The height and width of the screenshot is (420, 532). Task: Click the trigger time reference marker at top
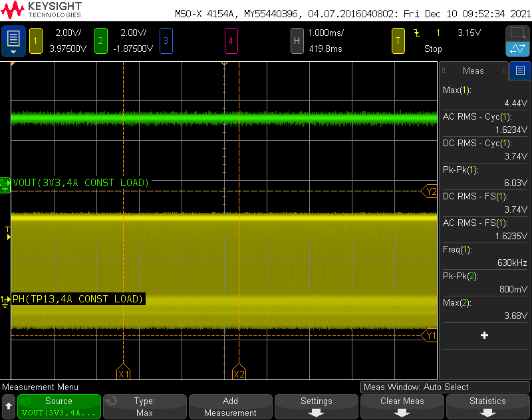tap(224, 63)
